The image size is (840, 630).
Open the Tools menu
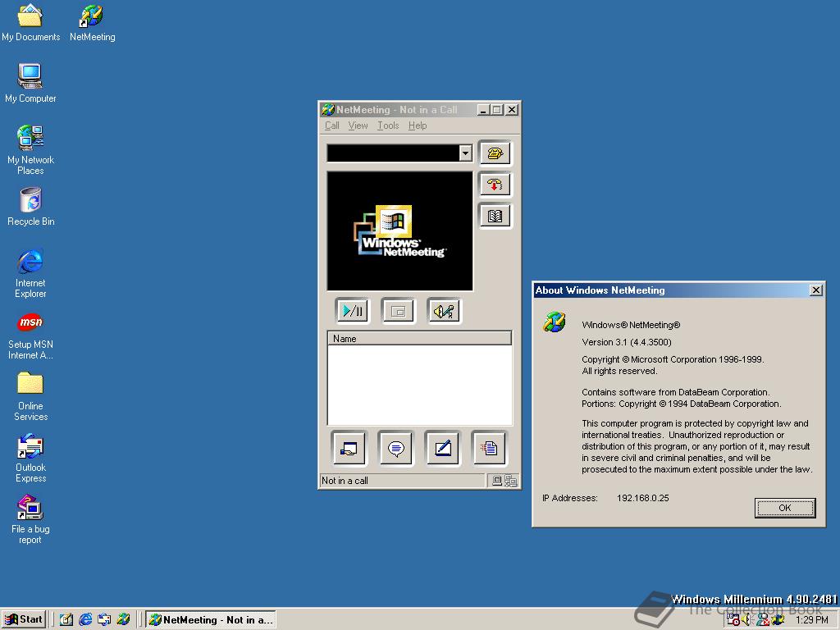pyautogui.click(x=388, y=126)
